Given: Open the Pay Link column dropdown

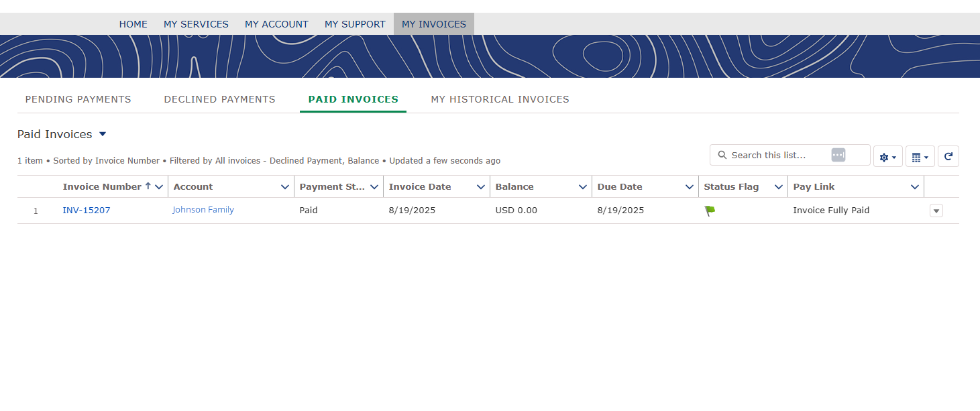Looking at the screenshot, I should pyautogui.click(x=914, y=186).
